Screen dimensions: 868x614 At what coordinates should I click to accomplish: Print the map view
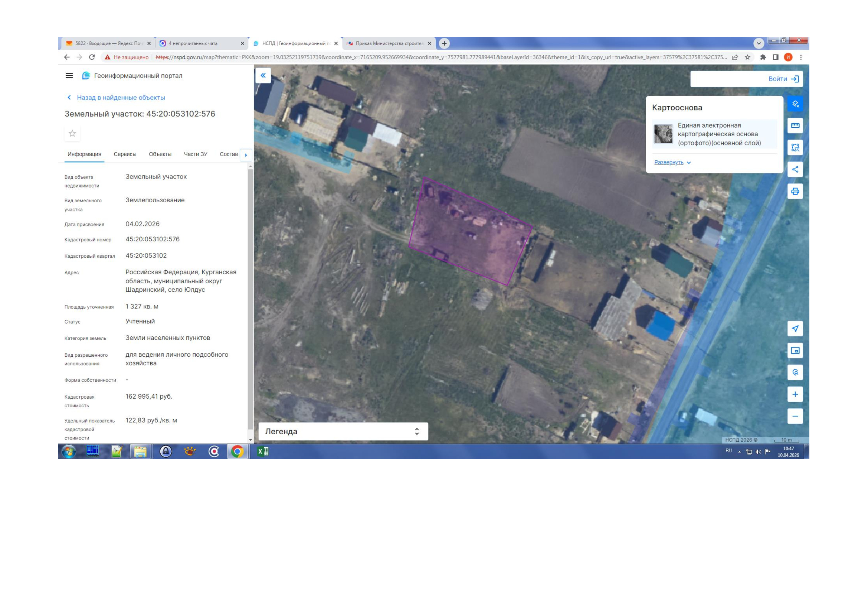tap(795, 191)
